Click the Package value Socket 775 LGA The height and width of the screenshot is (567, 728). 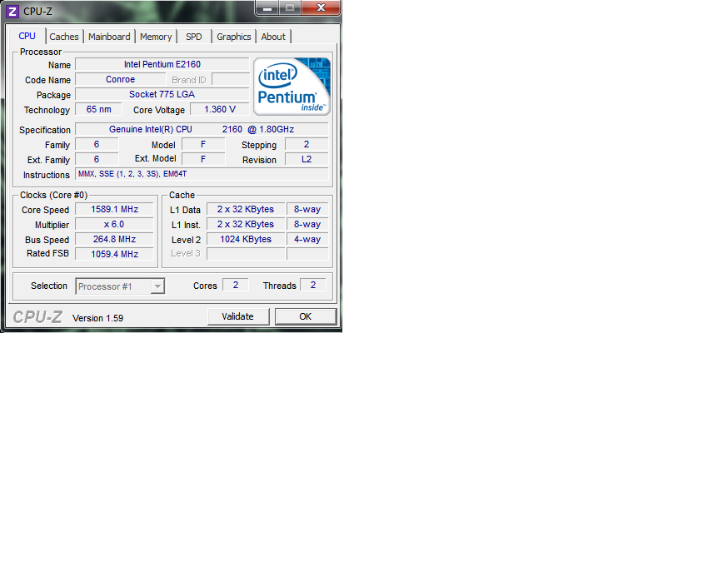pos(162,94)
